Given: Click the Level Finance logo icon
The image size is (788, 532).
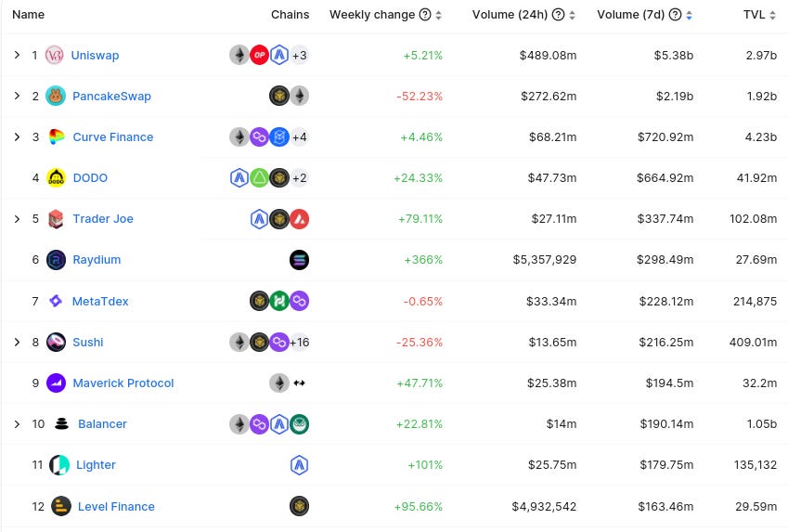Looking at the screenshot, I should tap(61, 506).
